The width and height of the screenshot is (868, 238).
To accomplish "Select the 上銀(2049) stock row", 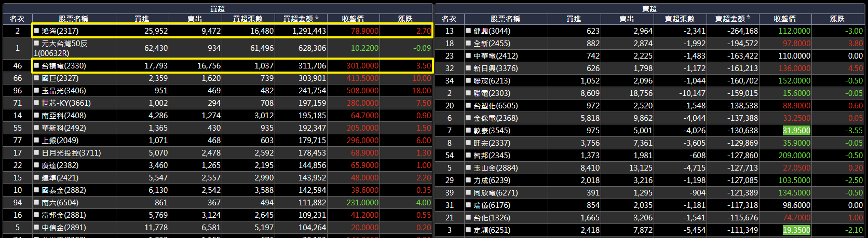I will tap(218, 141).
